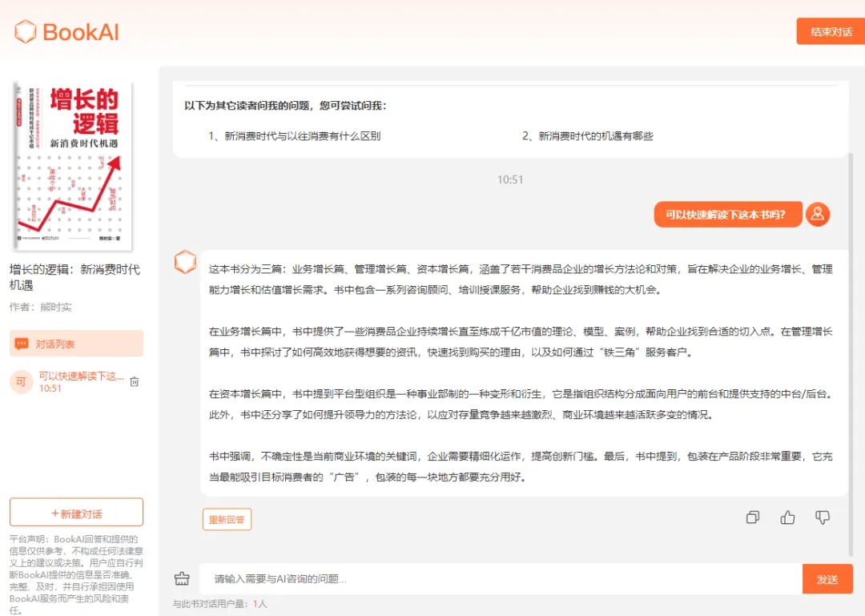The height and width of the screenshot is (616, 865).
Task: Click the AI hexagon avatar beside the response
Action: [185, 262]
